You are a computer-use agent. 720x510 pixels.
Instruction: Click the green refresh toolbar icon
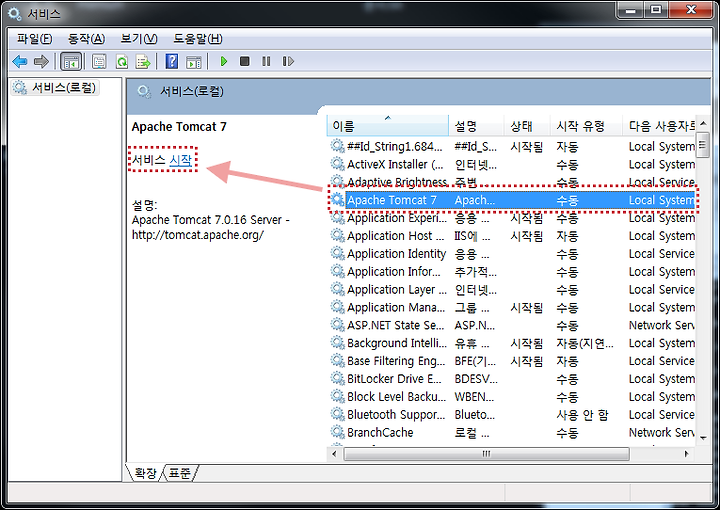(x=122, y=62)
